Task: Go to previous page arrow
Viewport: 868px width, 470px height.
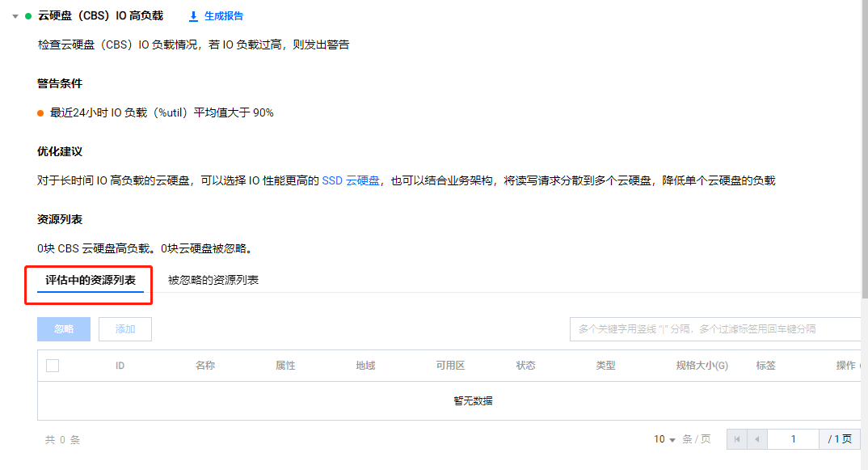Action: tap(756, 439)
